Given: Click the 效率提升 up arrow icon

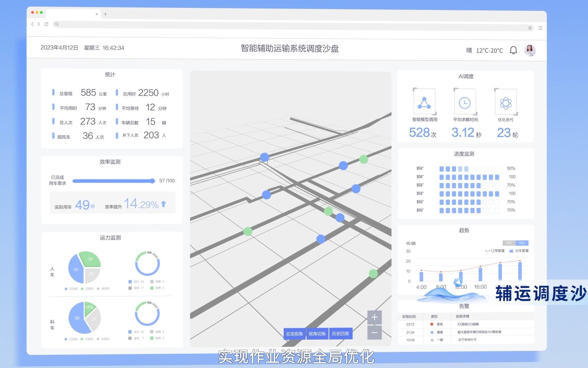Looking at the screenshot, I should 164,204.
